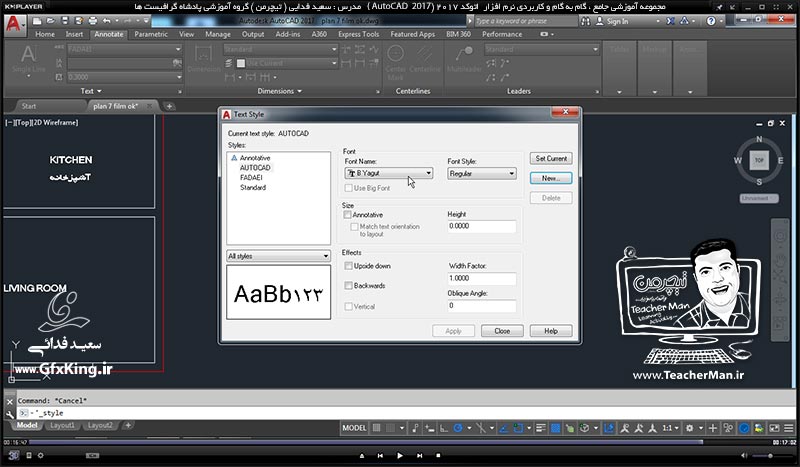Viewport: 800px width, 467px height.
Task: Toggle the grid display icon in status bar
Action: (x=377, y=428)
